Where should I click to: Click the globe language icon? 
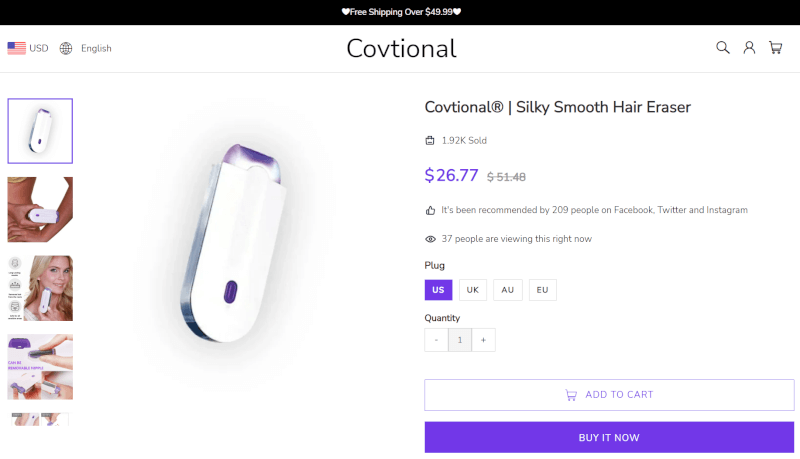(66, 48)
